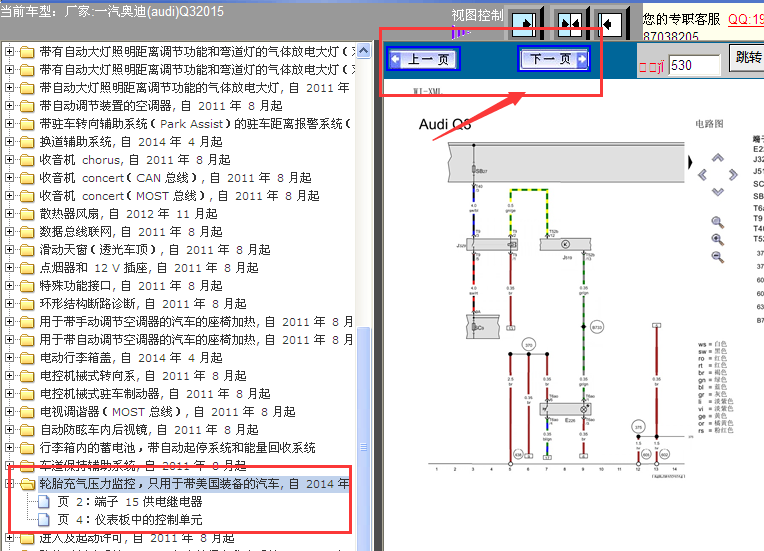Expand 点烟器和 12 V 插座 node
The width and height of the screenshot is (764, 551).
9,267
